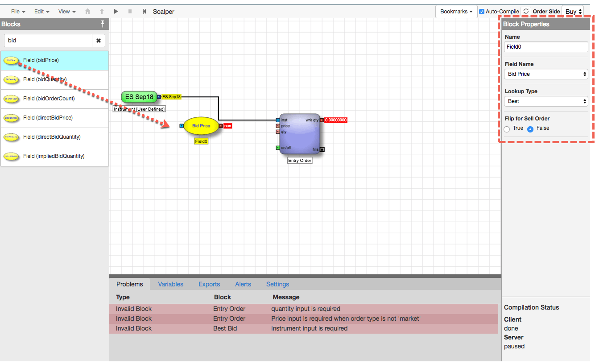Click the inst input port on Entry Order
Screen dimensions: 595x364
click(x=278, y=120)
